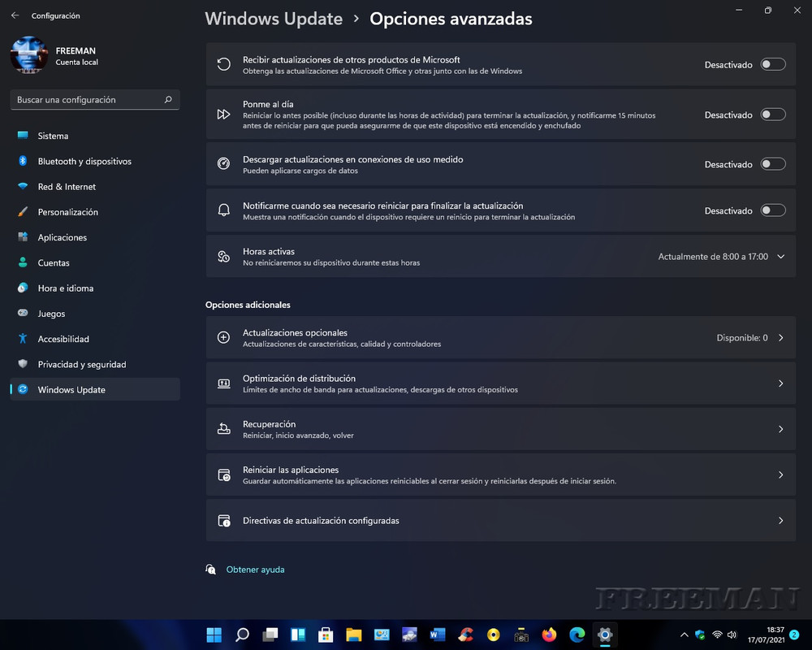Viewport: 812px width, 650px height.
Task: Launch Microsoft Edge from taskbar
Action: pyautogui.click(x=577, y=635)
